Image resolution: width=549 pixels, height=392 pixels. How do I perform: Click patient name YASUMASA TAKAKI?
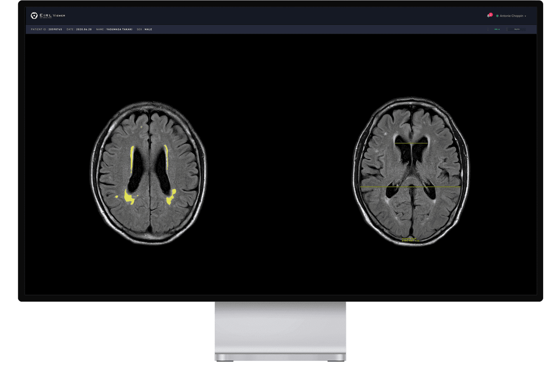(x=118, y=29)
